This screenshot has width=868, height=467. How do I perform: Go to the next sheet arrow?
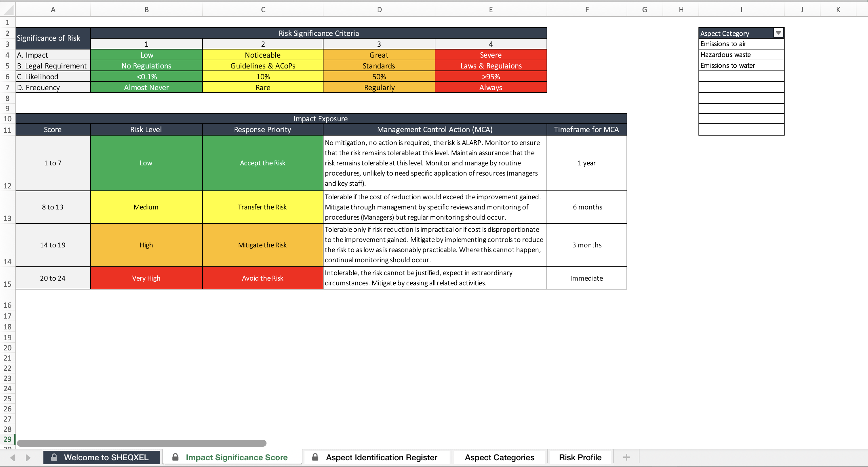pyautogui.click(x=28, y=458)
